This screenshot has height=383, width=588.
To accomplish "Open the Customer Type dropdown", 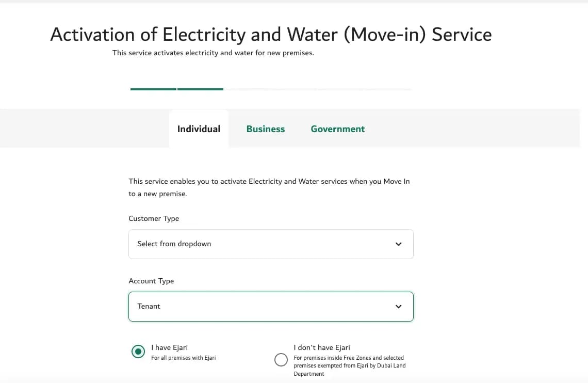I will 271,244.
